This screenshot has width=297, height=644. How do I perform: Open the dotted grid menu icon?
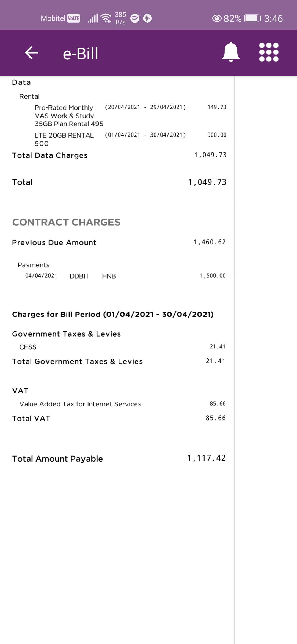pos(269,52)
